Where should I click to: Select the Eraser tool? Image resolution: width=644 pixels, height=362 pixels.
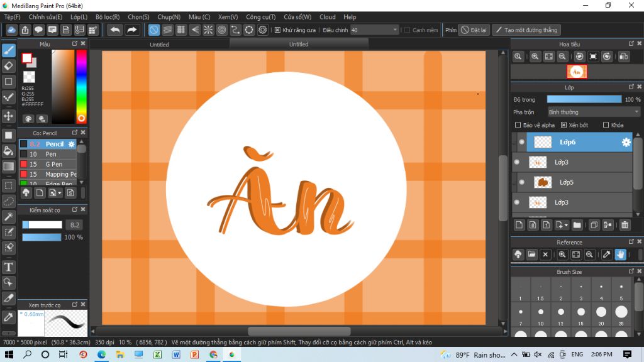9,65
